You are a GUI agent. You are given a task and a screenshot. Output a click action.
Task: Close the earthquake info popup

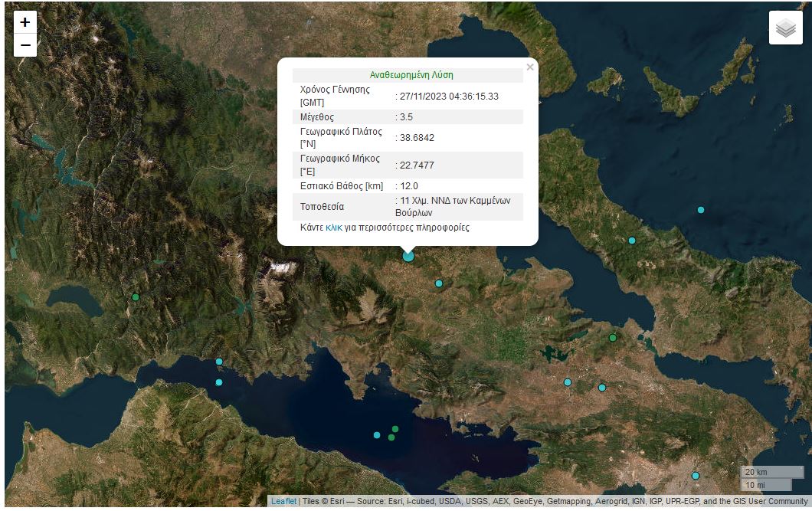[530, 67]
